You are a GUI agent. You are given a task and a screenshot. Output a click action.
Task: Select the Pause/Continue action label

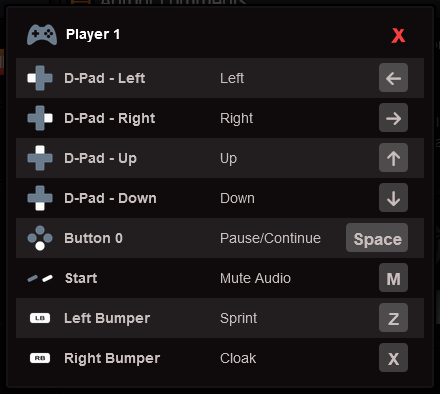point(270,238)
